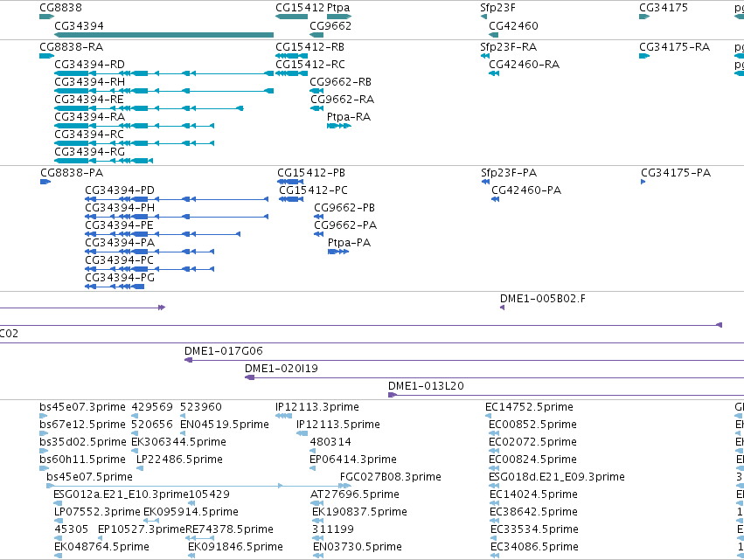
Task: Click the CG8838 gene label
Action: pos(60,8)
